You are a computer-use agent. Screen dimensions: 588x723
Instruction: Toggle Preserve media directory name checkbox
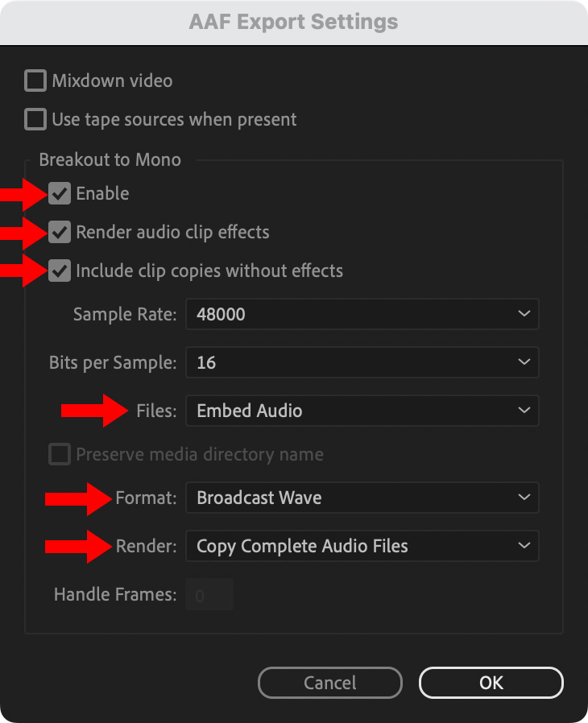(x=60, y=455)
